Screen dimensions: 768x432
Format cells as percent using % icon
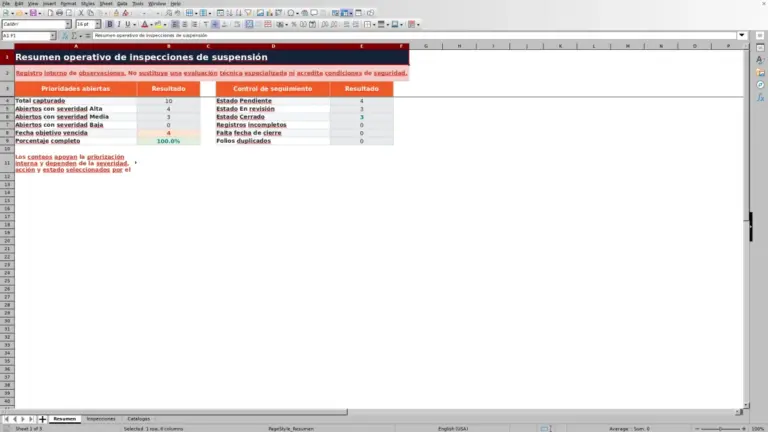294,24
